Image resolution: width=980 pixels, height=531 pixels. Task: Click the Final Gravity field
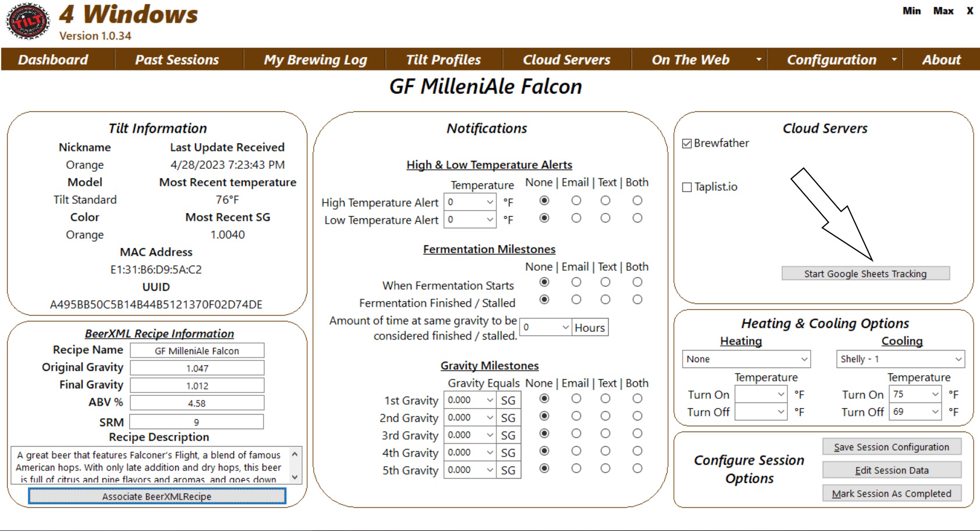(x=197, y=385)
